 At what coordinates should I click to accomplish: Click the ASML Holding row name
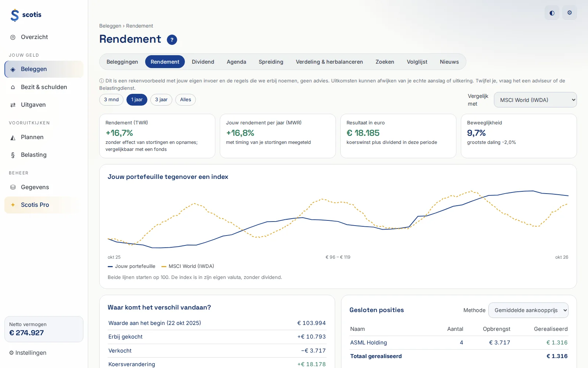pyautogui.click(x=369, y=343)
